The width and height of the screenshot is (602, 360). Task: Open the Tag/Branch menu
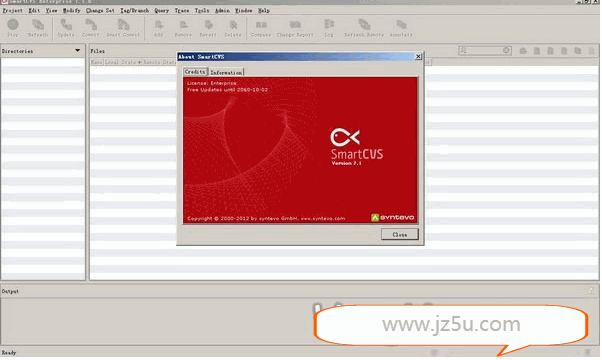pyautogui.click(x=134, y=10)
